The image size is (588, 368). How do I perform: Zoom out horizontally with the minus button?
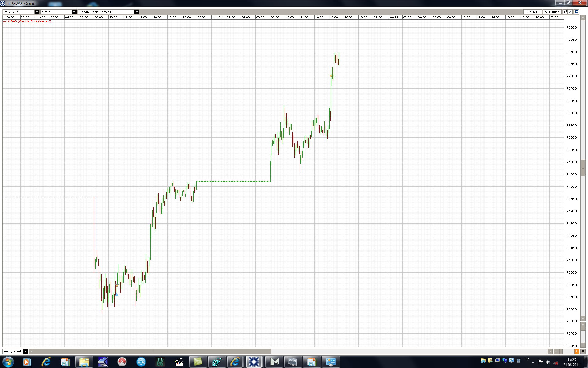click(x=556, y=351)
